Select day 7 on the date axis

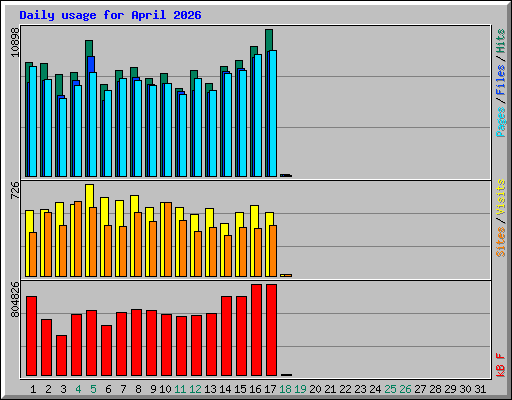[x=123, y=389]
